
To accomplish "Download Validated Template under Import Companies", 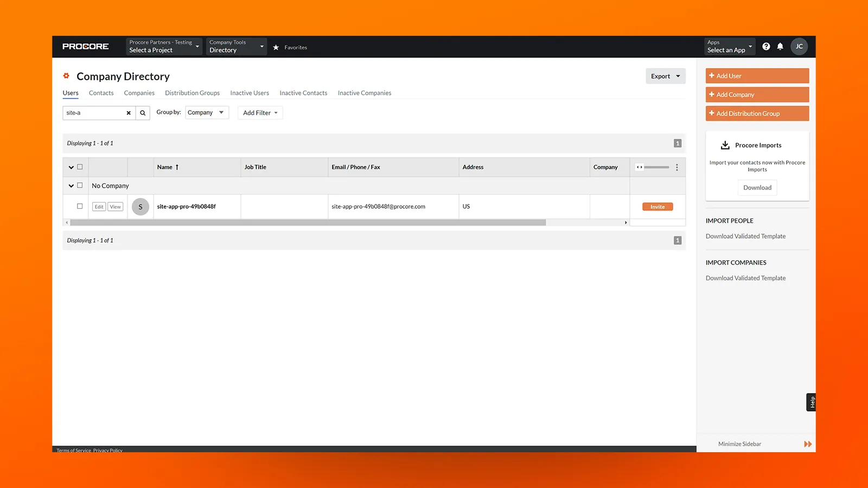I will tap(745, 278).
